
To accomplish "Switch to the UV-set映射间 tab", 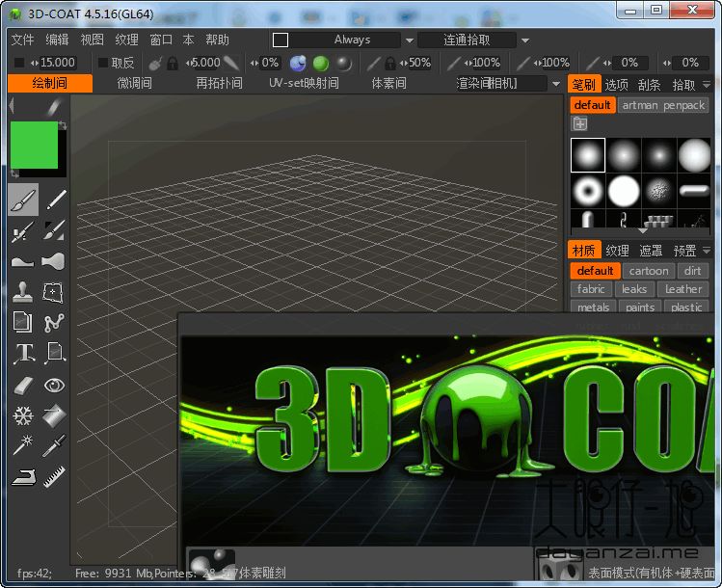I will tap(304, 83).
